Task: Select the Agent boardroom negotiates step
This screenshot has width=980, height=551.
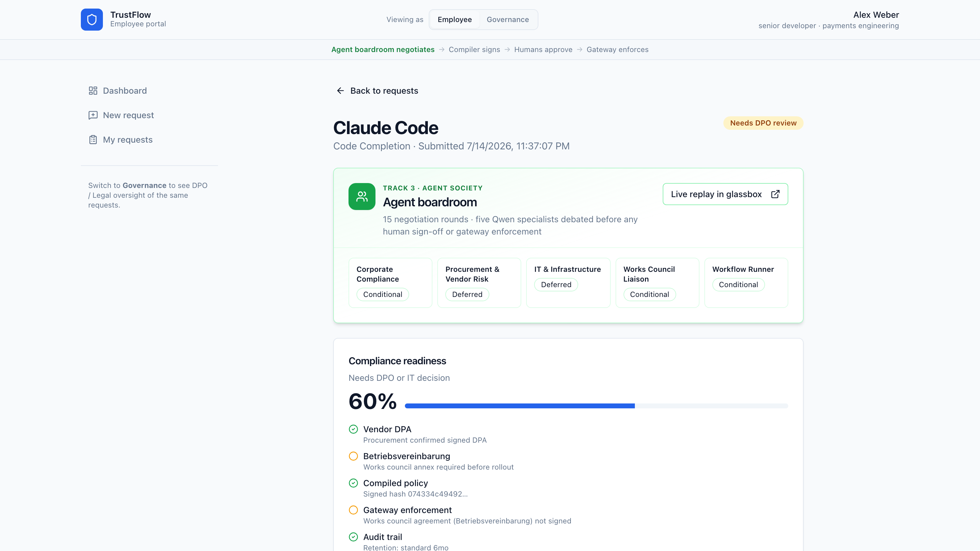Action: (383, 49)
